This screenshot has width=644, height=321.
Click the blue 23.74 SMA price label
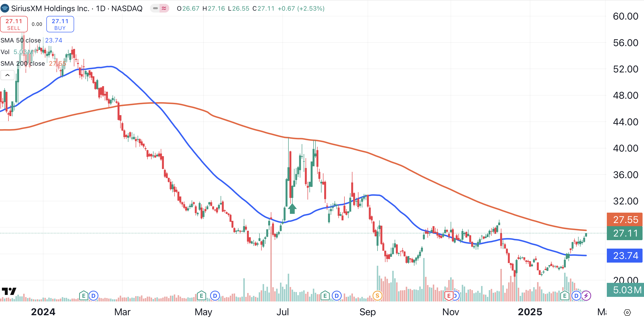(x=624, y=256)
